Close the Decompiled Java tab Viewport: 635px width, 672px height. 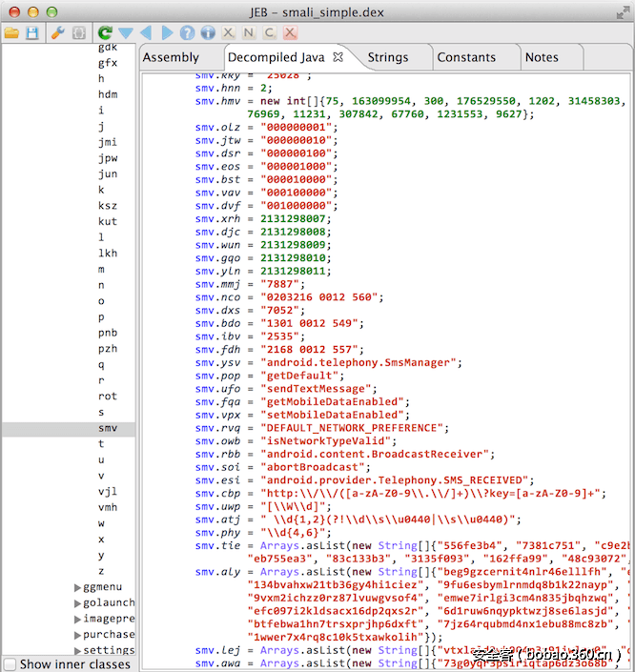click(338, 57)
